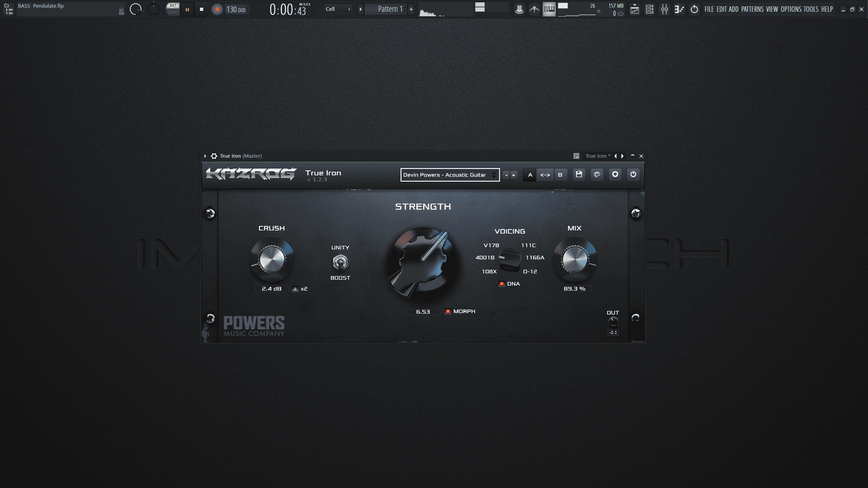
Task: Select the 111C voicing
Action: (528, 245)
